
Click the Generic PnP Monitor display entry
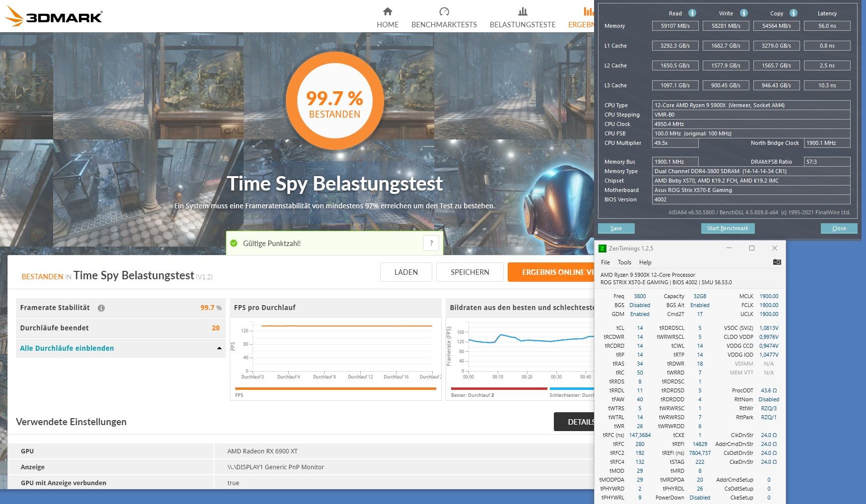coord(275,467)
